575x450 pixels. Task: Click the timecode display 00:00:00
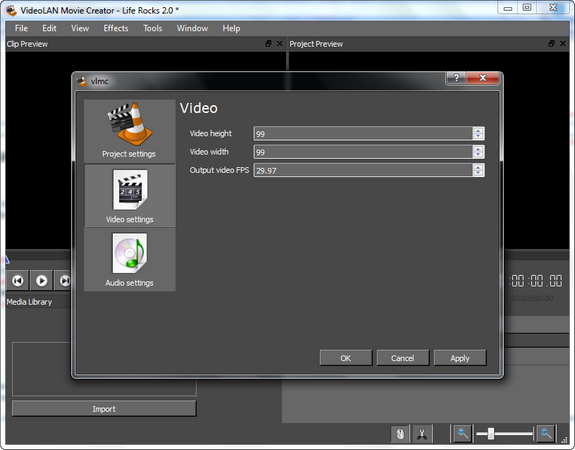[536, 281]
